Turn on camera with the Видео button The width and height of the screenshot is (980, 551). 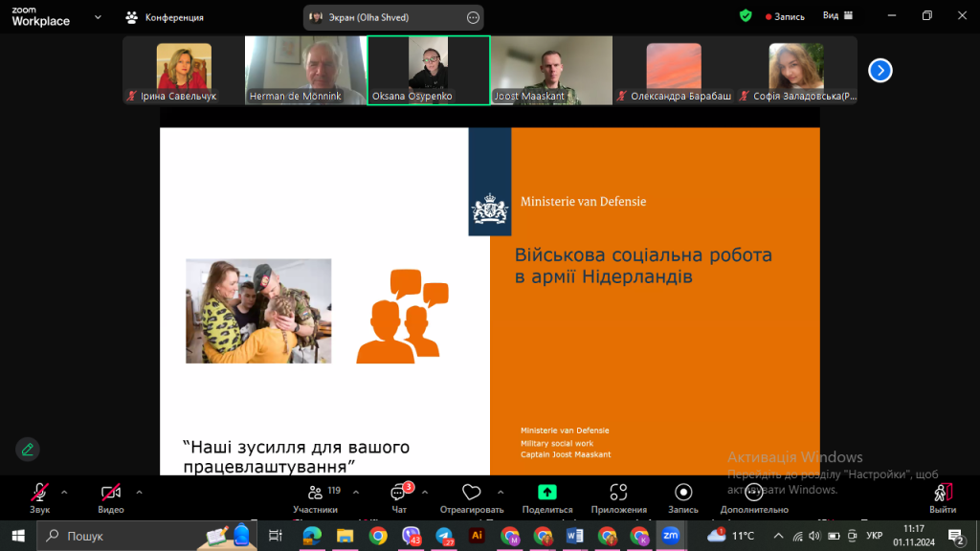coord(111,496)
